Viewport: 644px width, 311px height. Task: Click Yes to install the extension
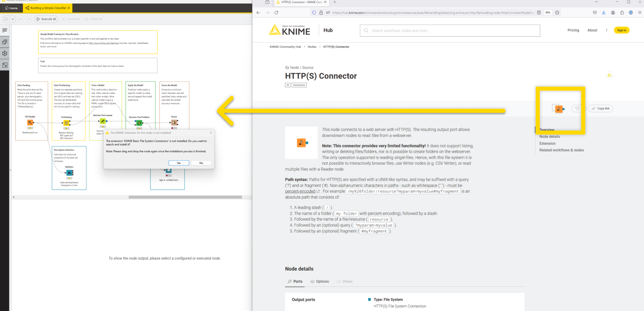(x=179, y=163)
